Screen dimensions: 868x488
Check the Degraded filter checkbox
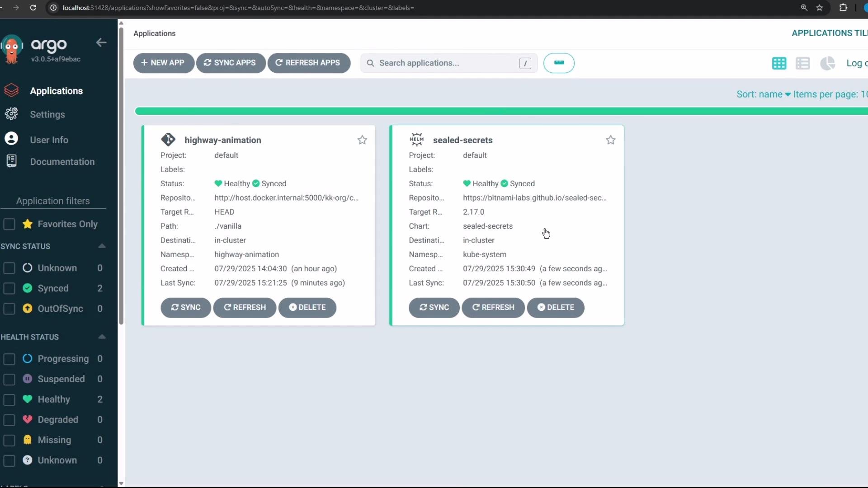click(9, 420)
